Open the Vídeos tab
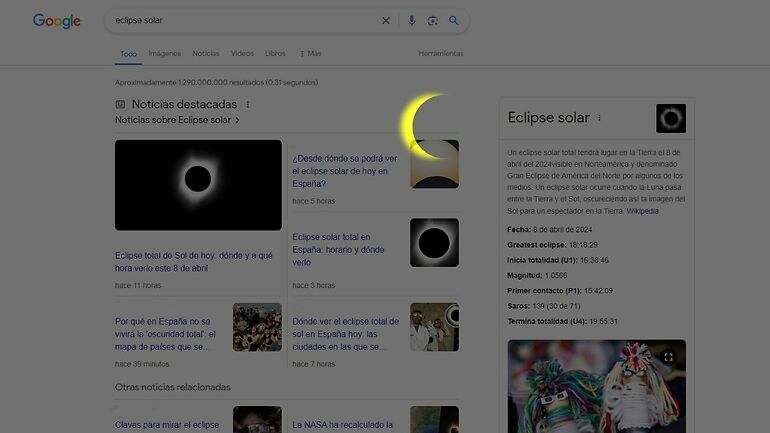 click(x=243, y=54)
